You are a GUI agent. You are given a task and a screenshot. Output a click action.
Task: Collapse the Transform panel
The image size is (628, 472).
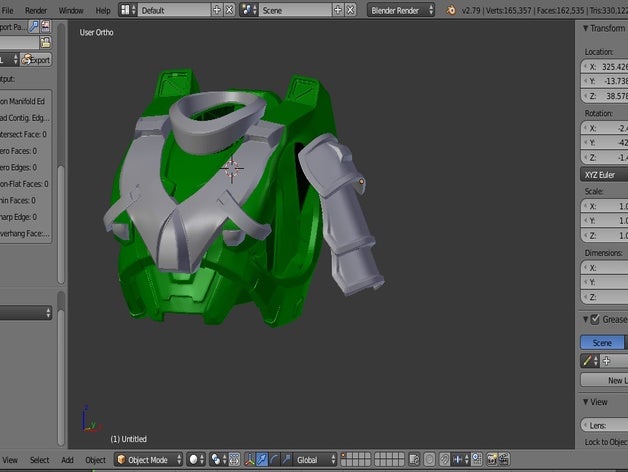(x=584, y=29)
